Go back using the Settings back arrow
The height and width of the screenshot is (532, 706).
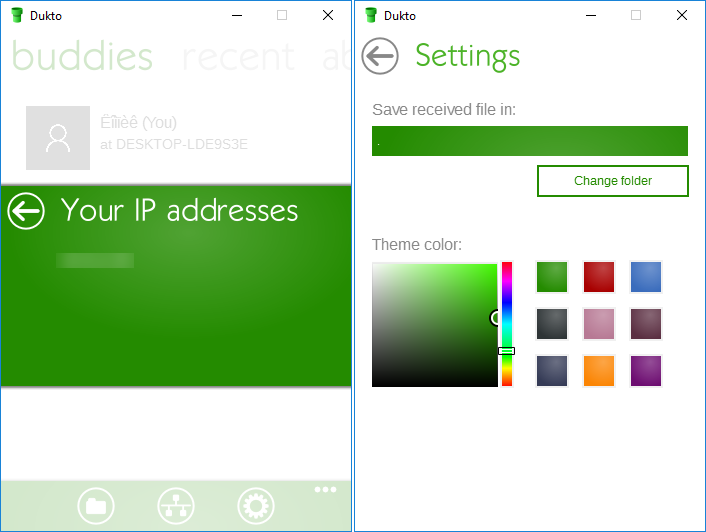(x=380, y=56)
